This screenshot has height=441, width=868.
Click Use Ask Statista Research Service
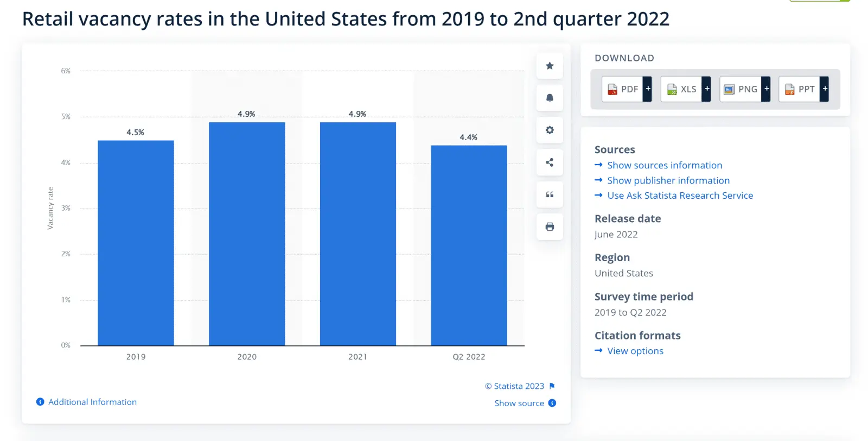[680, 196]
